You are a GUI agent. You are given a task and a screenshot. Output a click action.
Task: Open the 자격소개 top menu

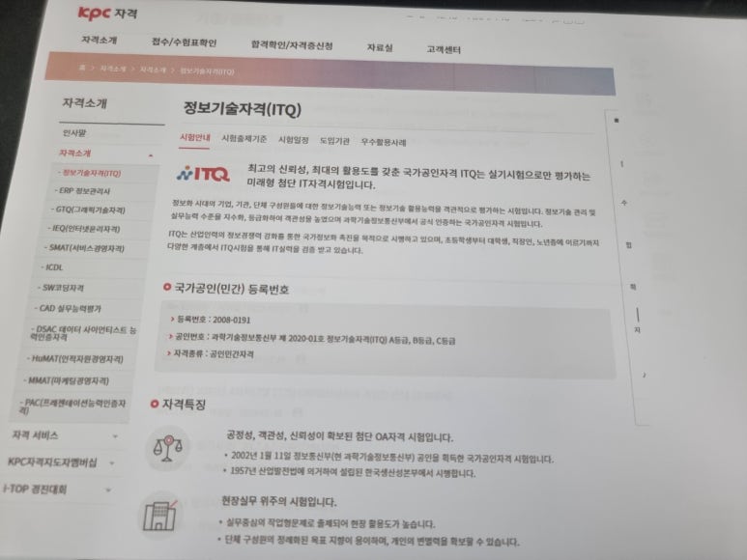pos(100,40)
